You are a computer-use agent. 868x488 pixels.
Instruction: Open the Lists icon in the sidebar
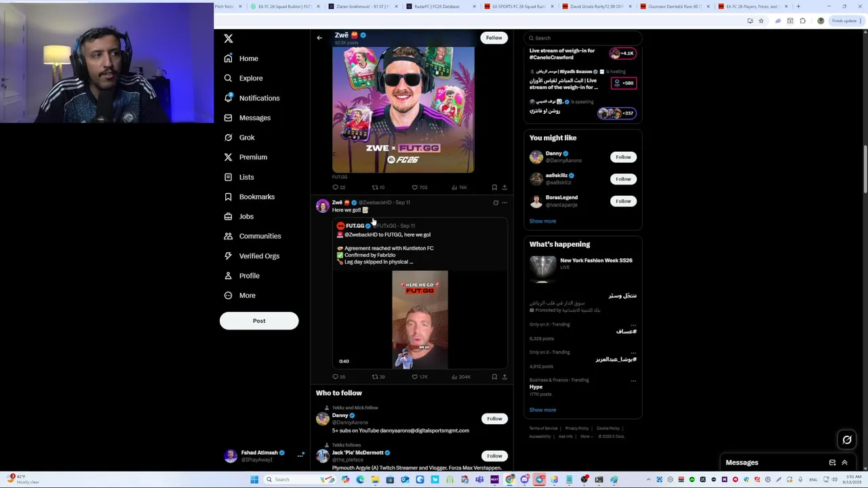tap(228, 177)
